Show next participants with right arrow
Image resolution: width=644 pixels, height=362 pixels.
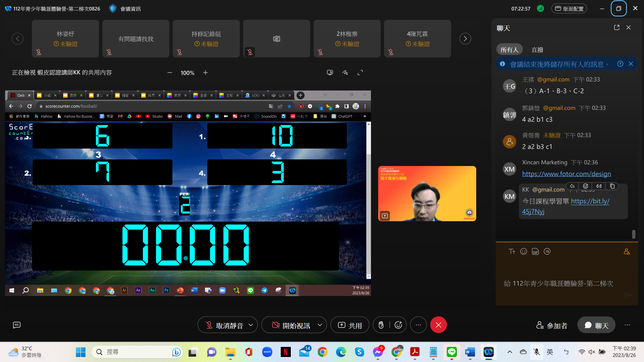pos(465,39)
